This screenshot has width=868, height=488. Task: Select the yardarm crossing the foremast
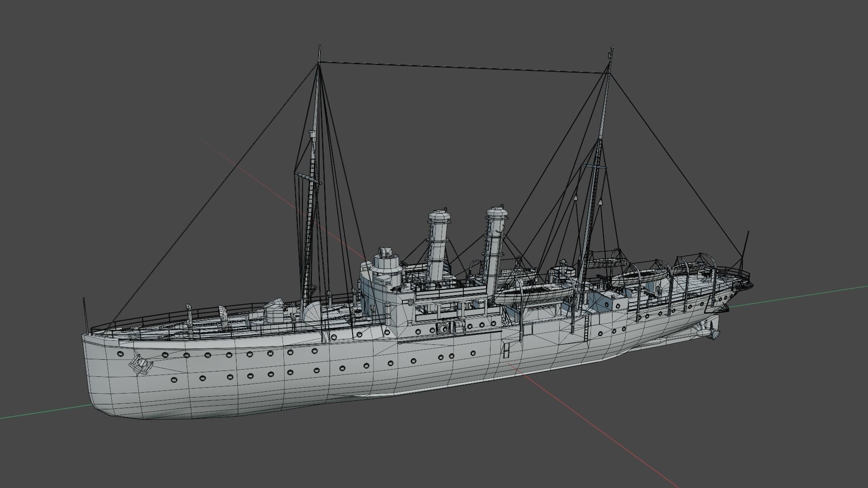[308, 178]
